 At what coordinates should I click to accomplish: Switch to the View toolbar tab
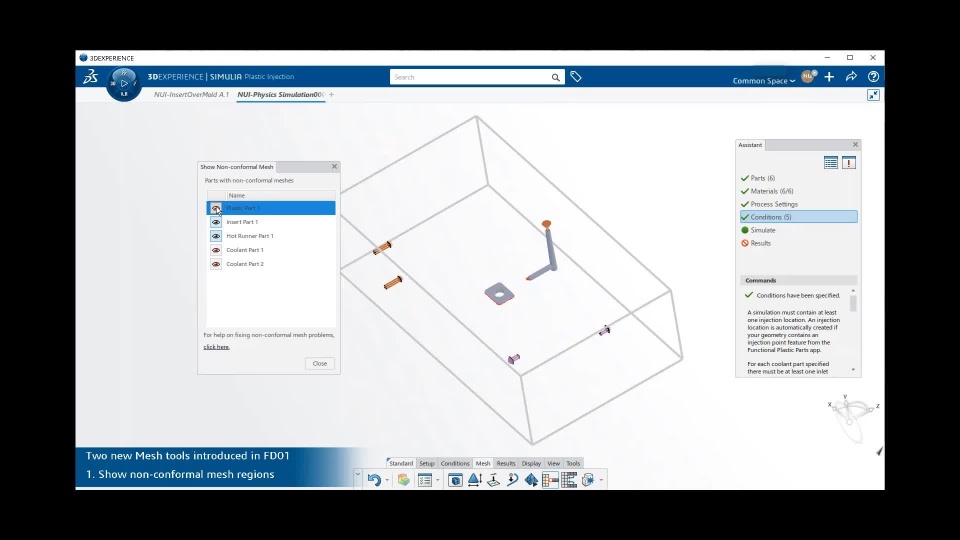[x=553, y=463]
